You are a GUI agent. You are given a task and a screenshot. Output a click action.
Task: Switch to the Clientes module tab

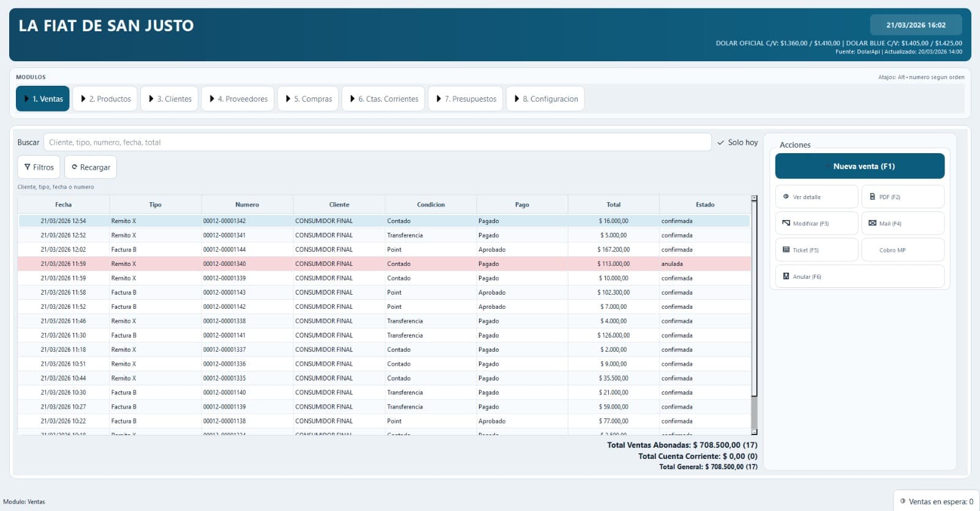tap(169, 99)
